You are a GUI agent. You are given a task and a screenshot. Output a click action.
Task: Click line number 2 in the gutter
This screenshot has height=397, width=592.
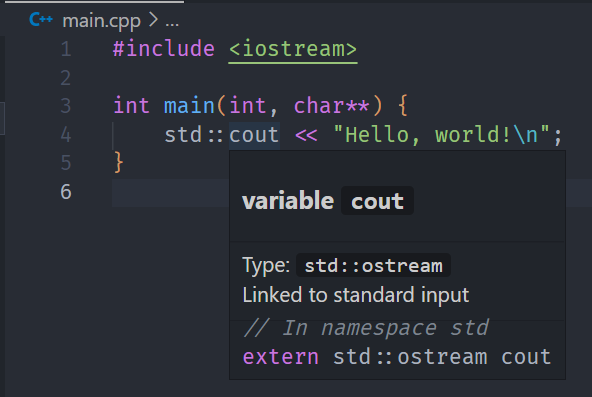(x=66, y=78)
